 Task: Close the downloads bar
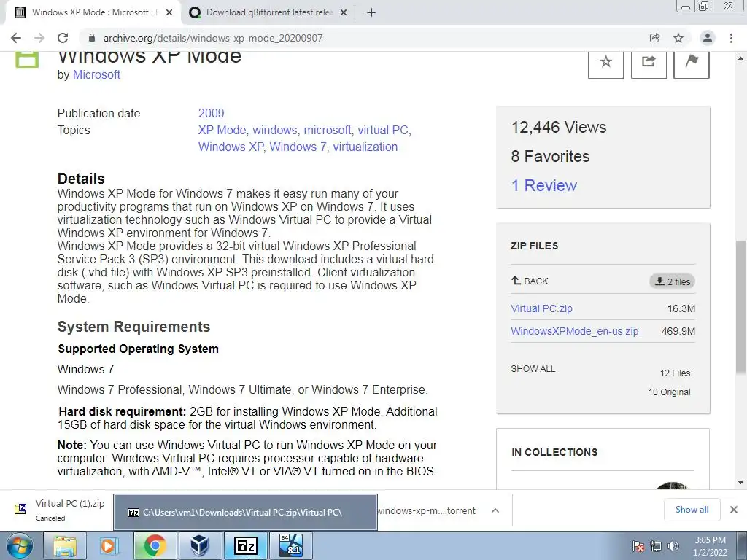pos(734,510)
